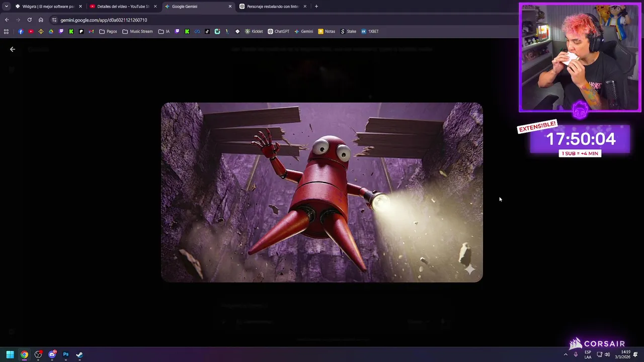Open the Meta bookmark icon
Image resolution: width=644 pixels, height=362 pixels.
197,31
